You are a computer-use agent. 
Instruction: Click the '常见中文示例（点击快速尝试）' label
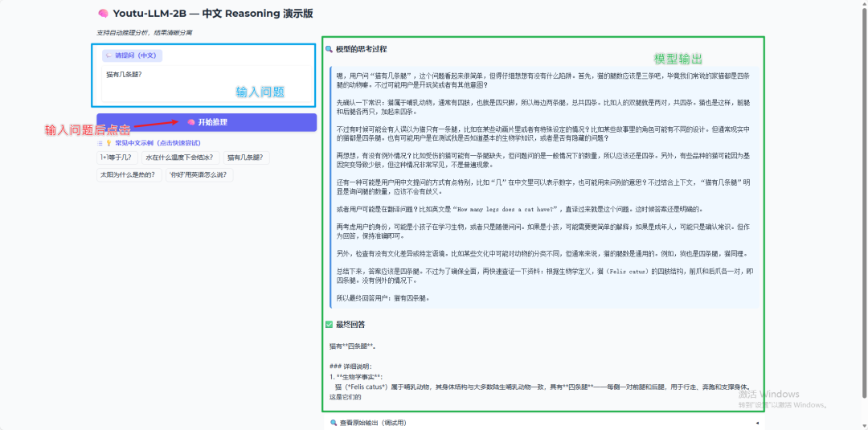(x=158, y=143)
